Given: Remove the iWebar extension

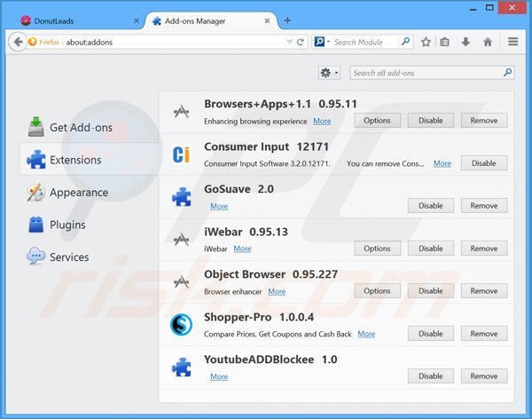Looking at the screenshot, I should (484, 249).
